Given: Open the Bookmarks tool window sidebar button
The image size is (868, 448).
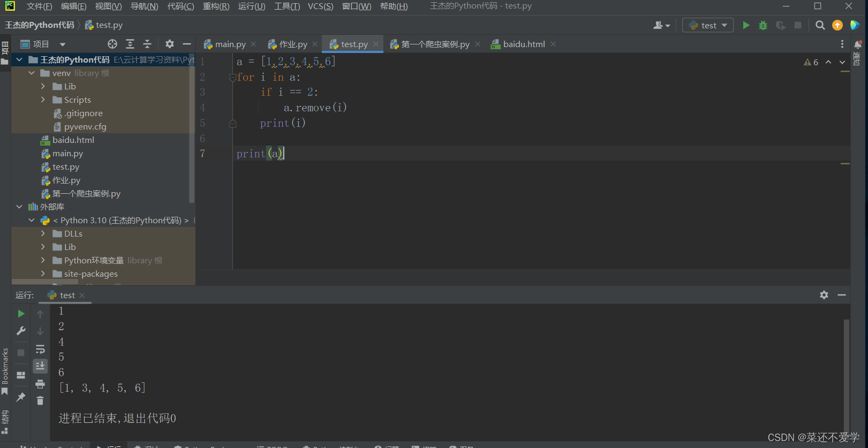Looking at the screenshot, I should pos(5,371).
